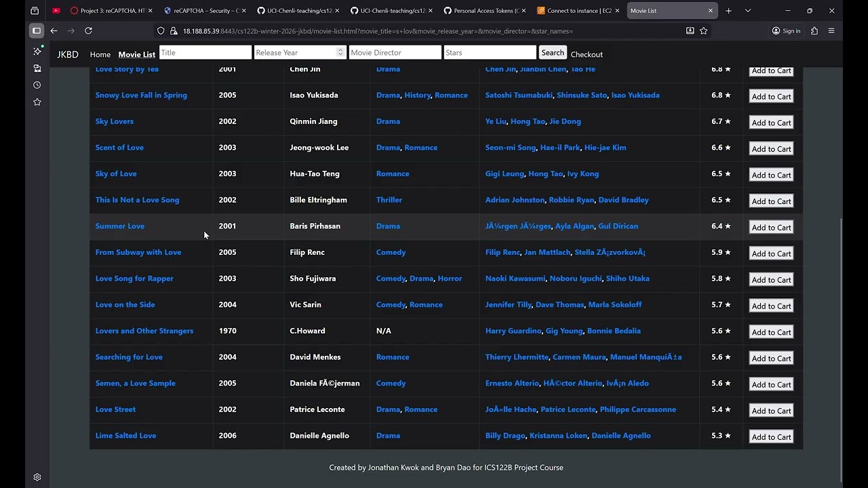Add Lime Salted Love to cart
The width and height of the screenshot is (868, 488).
pyautogui.click(x=772, y=437)
